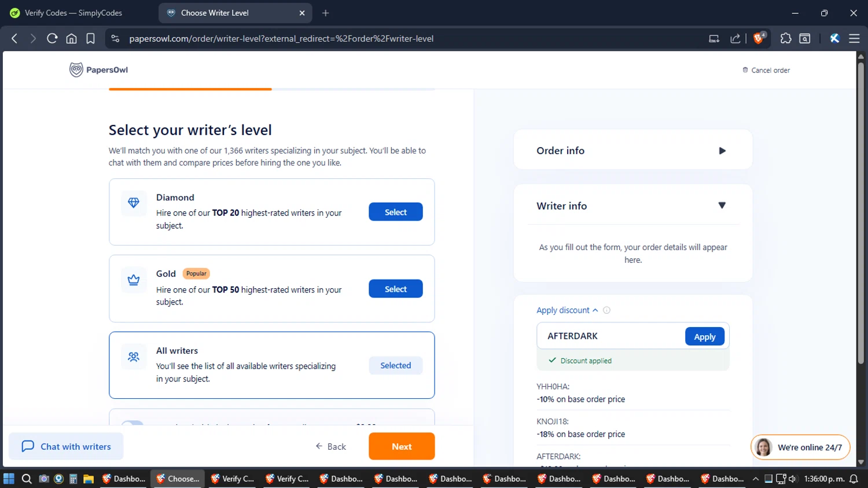868x488 pixels.
Task: Expand the Order info section
Action: coord(722,151)
